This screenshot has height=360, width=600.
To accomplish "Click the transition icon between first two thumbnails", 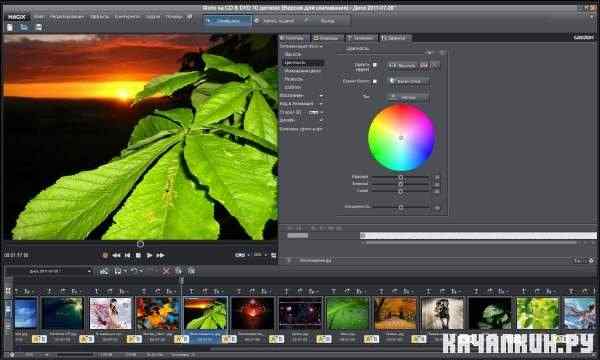I will [x=39, y=339].
